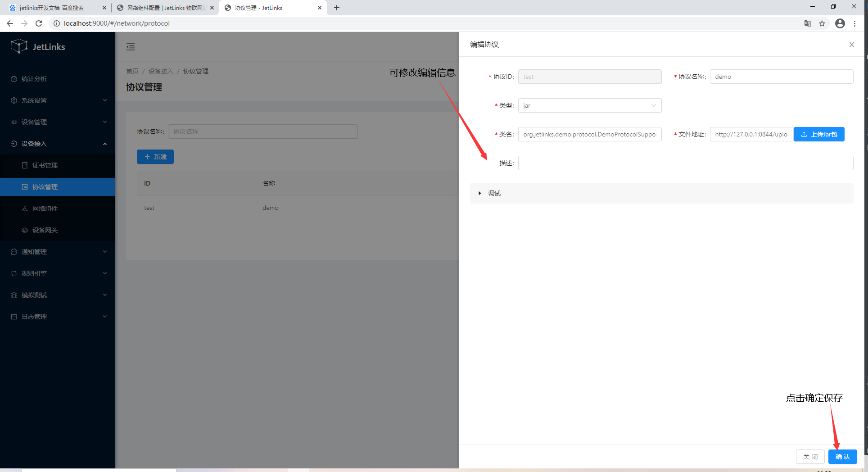
Task: Bookmark this page with star icon
Action: (822, 23)
